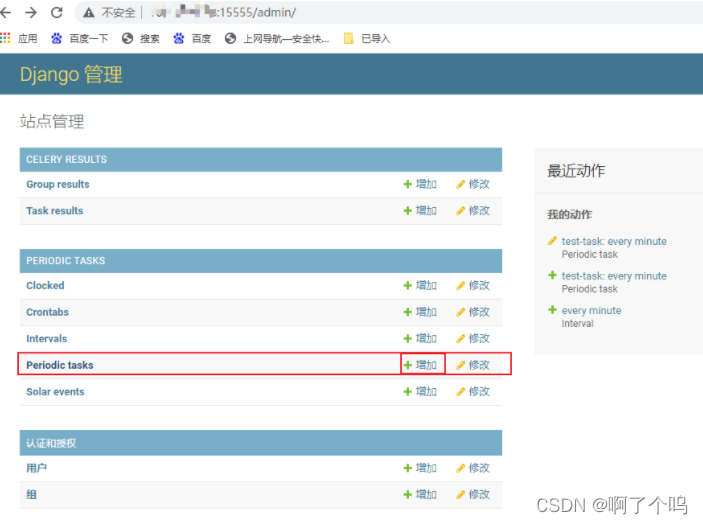
Task: Open the 组 groups model link
Action: coord(31,495)
